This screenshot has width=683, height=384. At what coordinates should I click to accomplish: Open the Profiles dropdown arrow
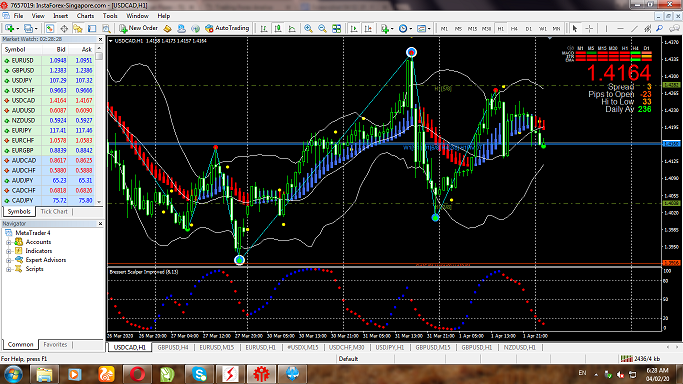point(36,28)
